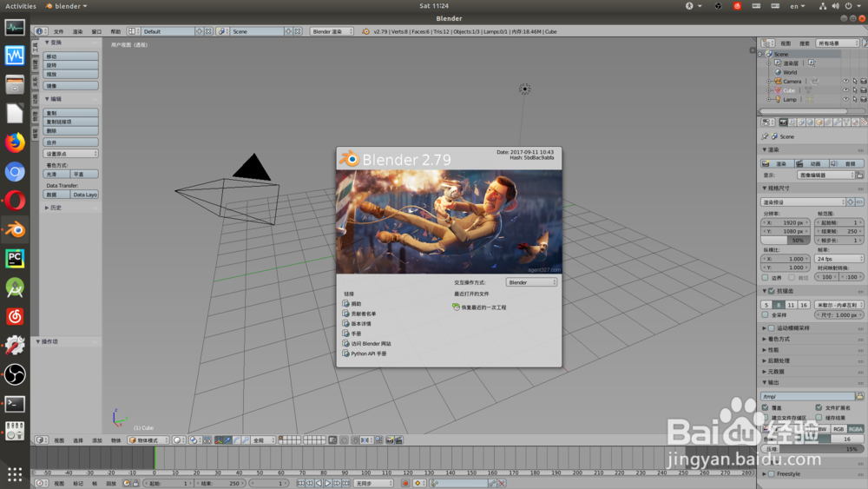Image resolution: width=868 pixels, height=489 pixels.
Task: Click the 删除 delete button in toolshelf
Action: coord(71,130)
